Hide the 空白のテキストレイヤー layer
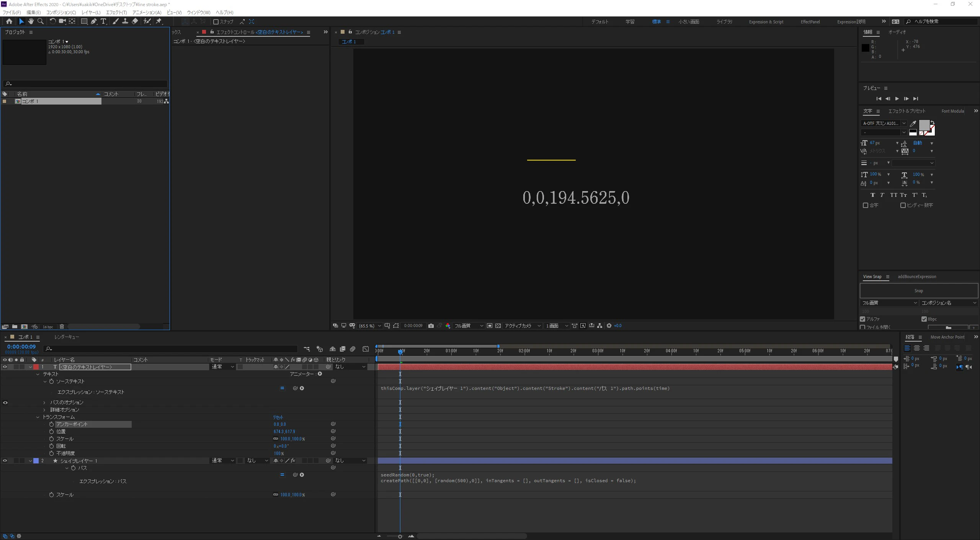The image size is (980, 540). (5, 367)
